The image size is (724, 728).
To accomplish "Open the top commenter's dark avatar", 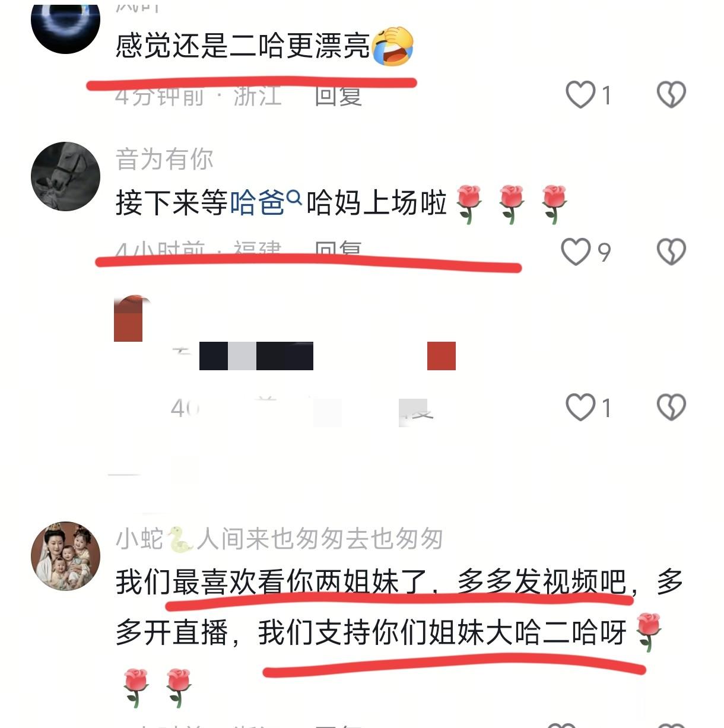I will coord(65,24).
